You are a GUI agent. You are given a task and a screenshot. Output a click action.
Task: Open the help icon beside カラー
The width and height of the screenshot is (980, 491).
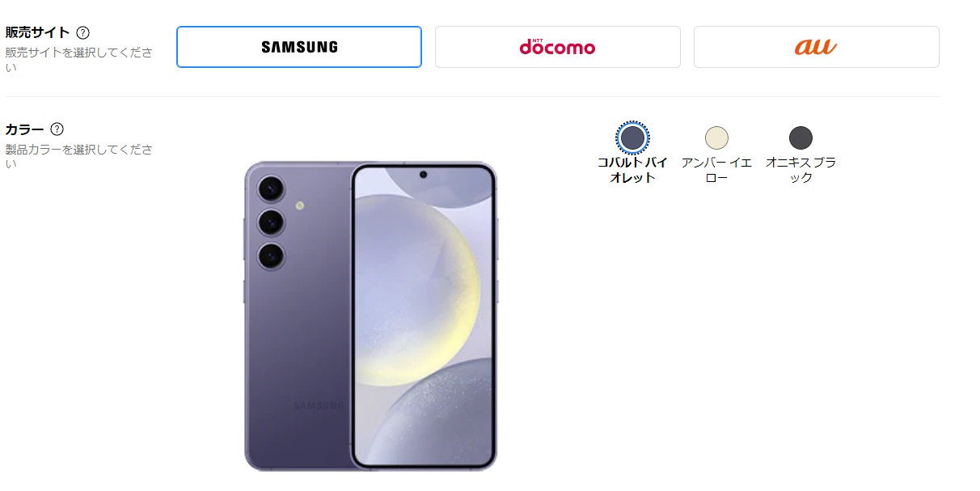click(x=57, y=129)
